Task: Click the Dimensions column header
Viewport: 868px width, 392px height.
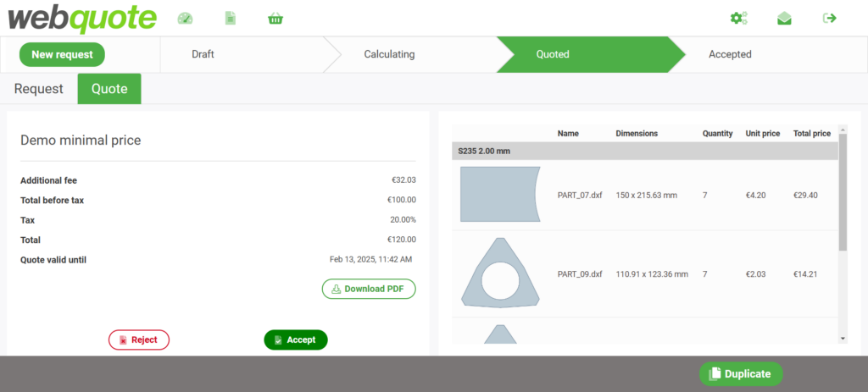Action: pyautogui.click(x=637, y=133)
